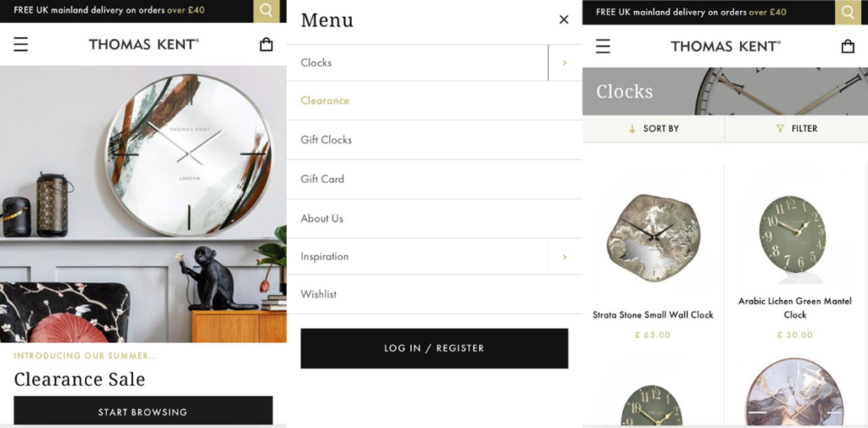This screenshot has width=868, height=428.
Task: Click the LOG IN / REGISTER button
Action: [x=434, y=348]
